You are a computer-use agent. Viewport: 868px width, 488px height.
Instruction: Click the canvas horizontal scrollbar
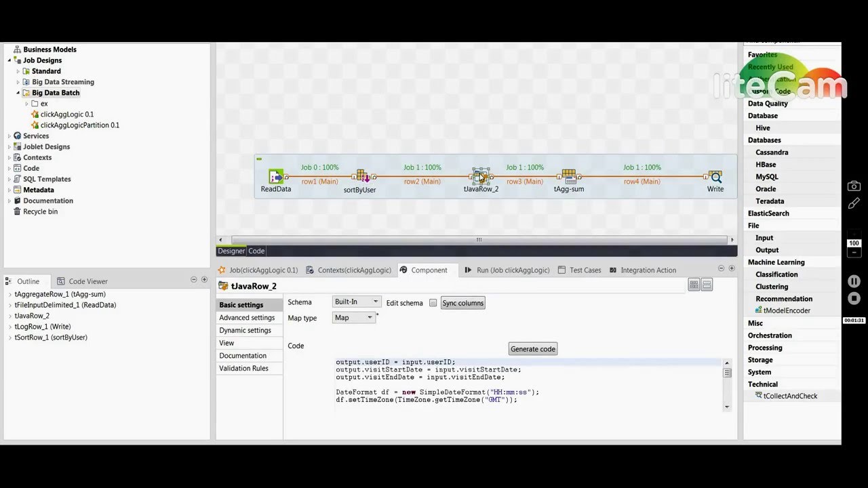[x=479, y=240]
